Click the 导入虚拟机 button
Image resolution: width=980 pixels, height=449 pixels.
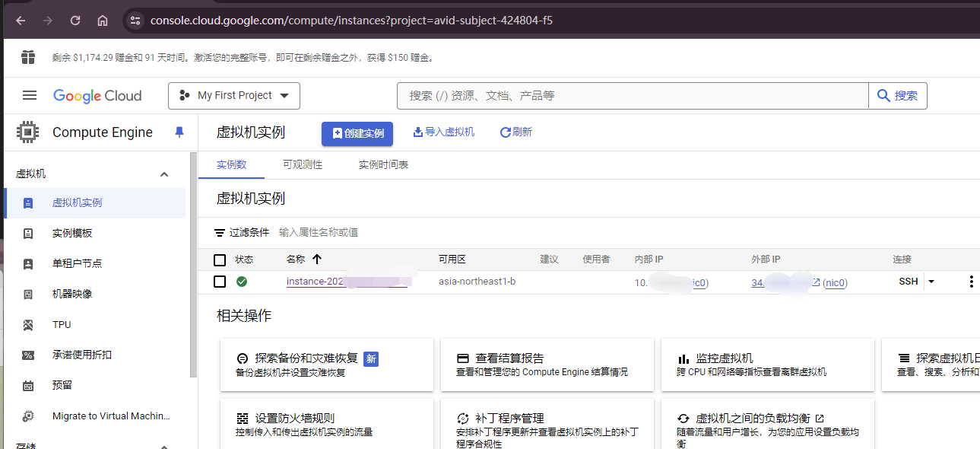(443, 132)
